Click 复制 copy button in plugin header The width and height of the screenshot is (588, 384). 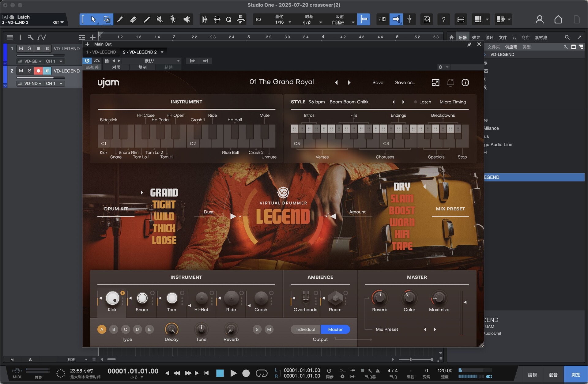(x=142, y=67)
